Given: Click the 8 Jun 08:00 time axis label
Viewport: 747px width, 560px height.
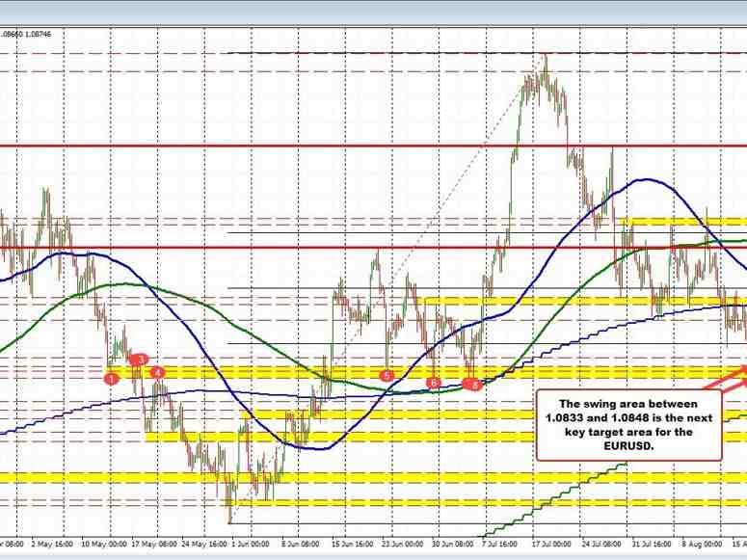Looking at the screenshot, I should pos(300,544).
